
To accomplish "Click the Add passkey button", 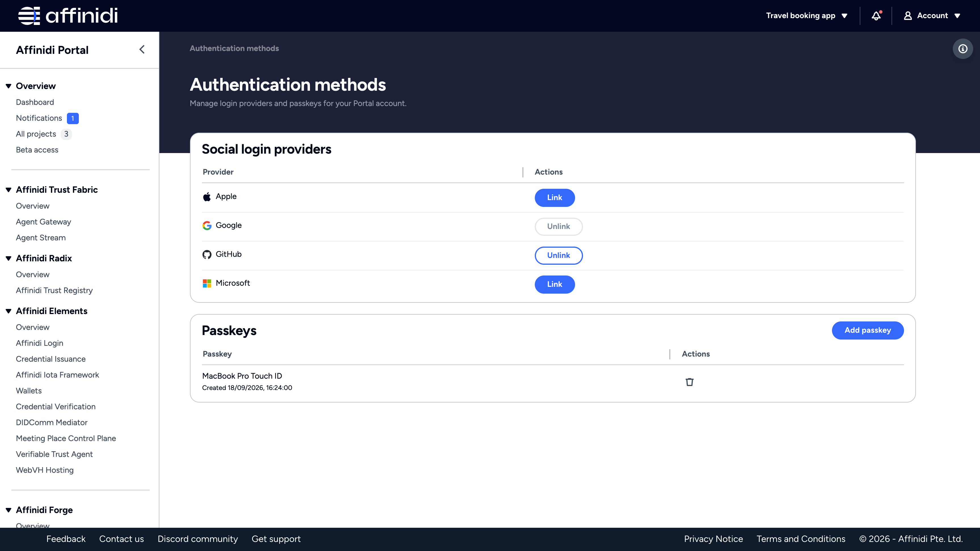I will (868, 330).
